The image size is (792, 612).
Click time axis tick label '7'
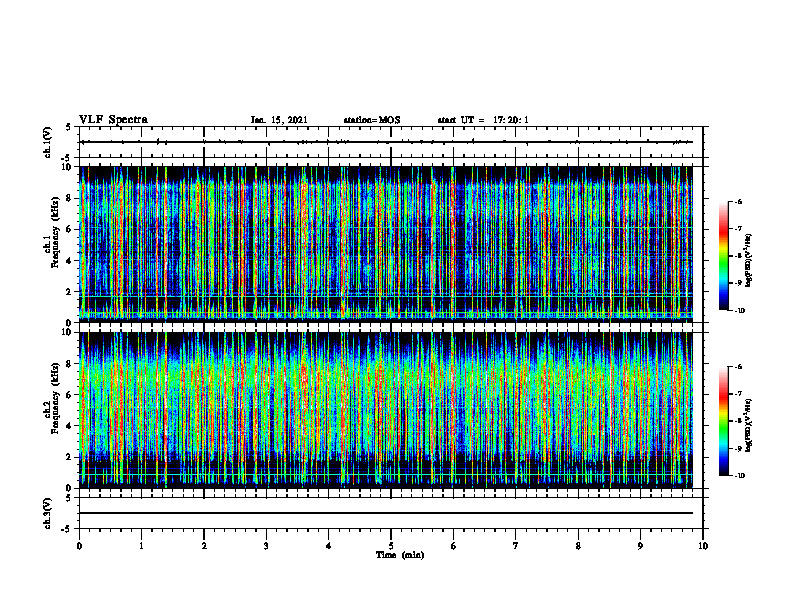(516, 546)
